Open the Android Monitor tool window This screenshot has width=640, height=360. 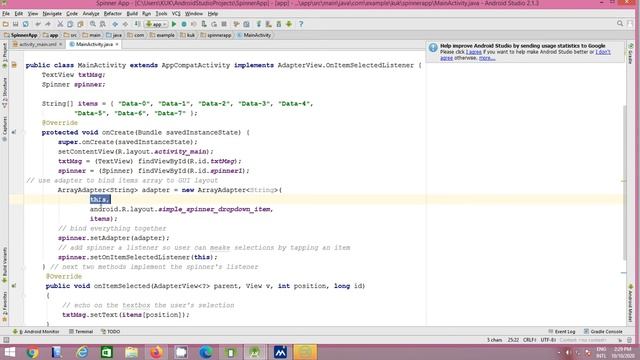(x=36, y=331)
